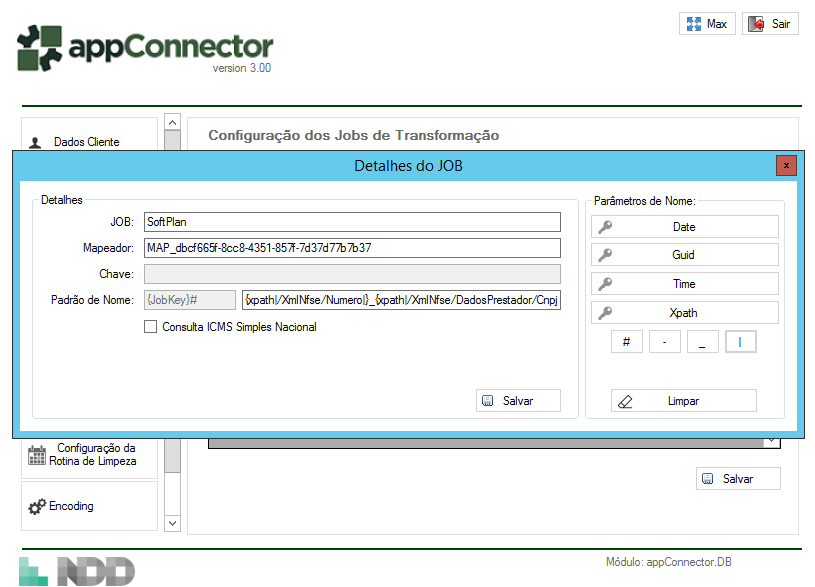Open Dados Cliente in the sidebar
The width and height of the screenshot is (815, 587).
click(89, 142)
